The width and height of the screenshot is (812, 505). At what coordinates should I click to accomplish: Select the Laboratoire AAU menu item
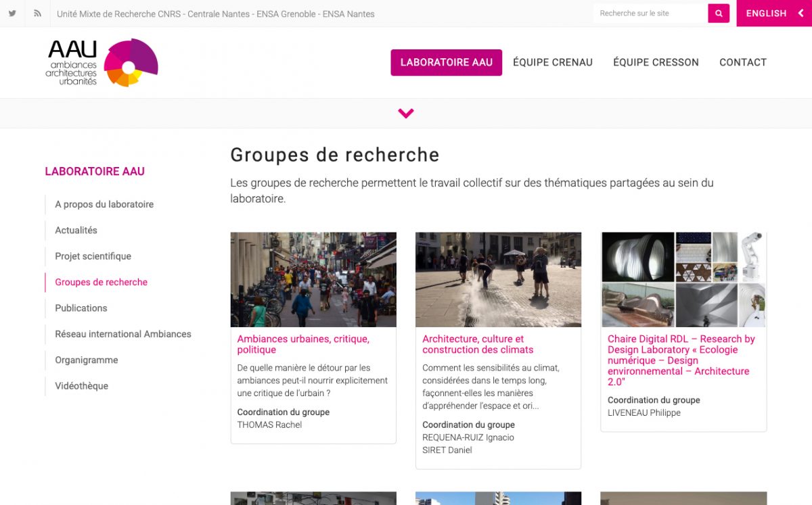(446, 62)
